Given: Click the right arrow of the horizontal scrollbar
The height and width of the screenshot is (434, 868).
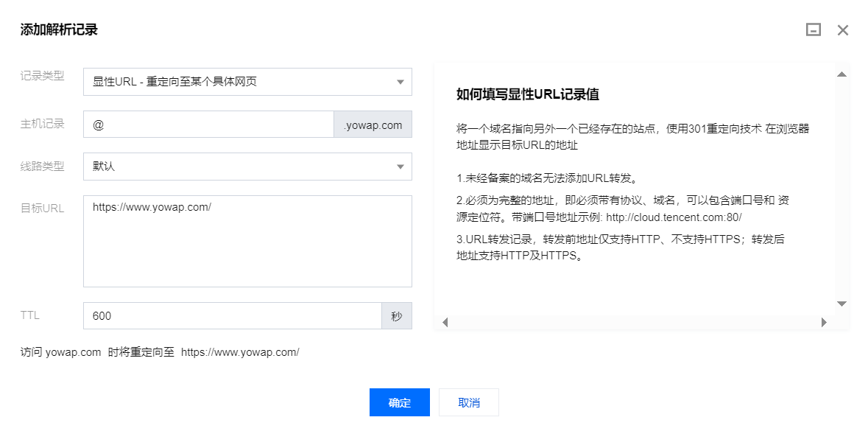Looking at the screenshot, I should point(825,322).
